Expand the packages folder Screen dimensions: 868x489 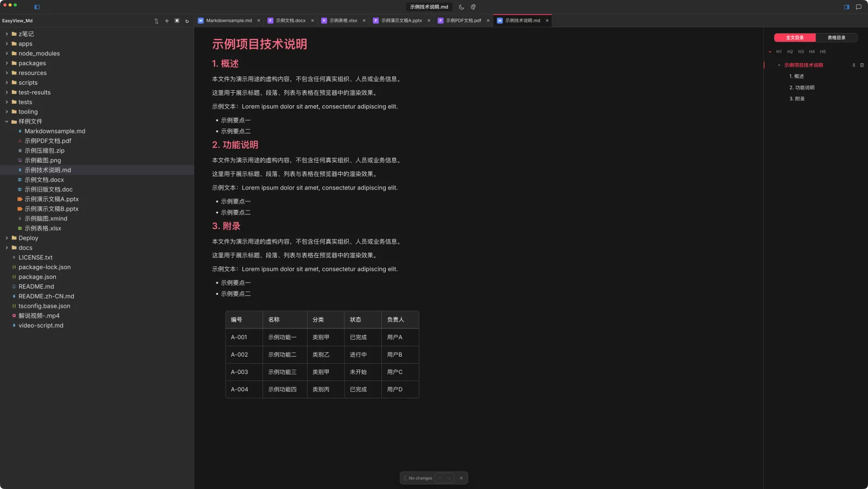7,63
